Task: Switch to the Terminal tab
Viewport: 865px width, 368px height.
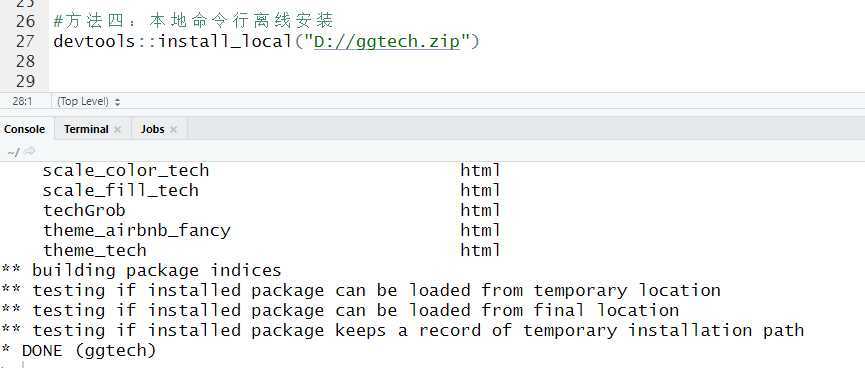Action: click(x=86, y=129)
